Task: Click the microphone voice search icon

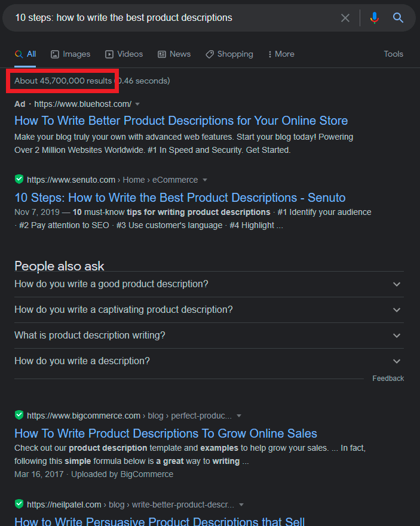Action: pyautogui.click(x=375, y=18)
